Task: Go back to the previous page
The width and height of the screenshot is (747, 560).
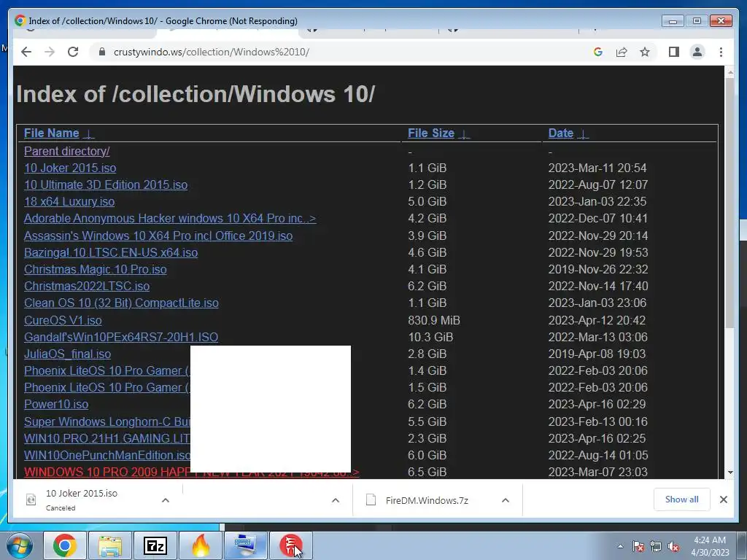Action: (x=26, y=52)
